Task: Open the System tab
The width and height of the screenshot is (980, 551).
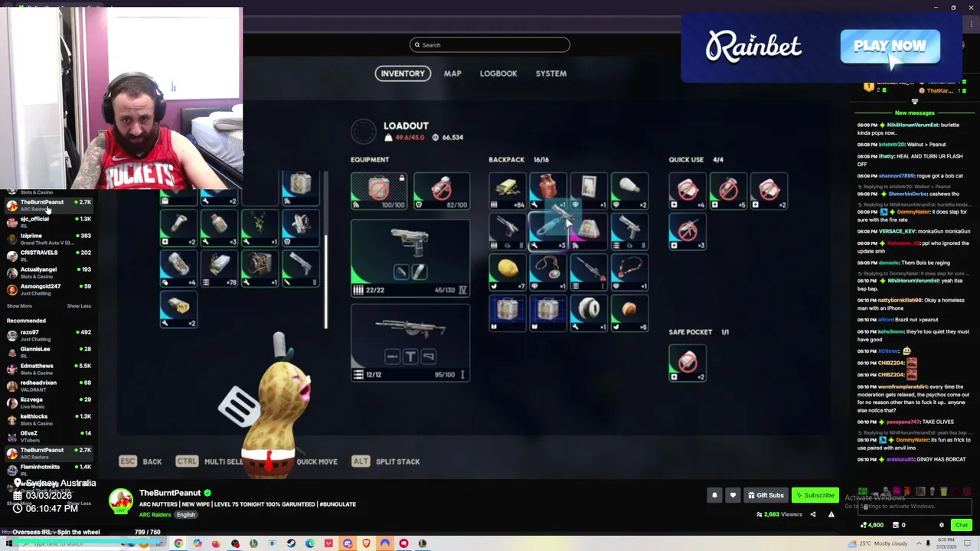Action: 551,73
